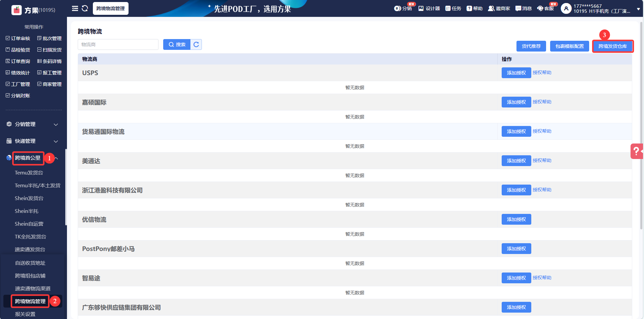Select 速卖通物流渠道 in the sidebar
Screen dimensions: 644x319
[33, 289]
